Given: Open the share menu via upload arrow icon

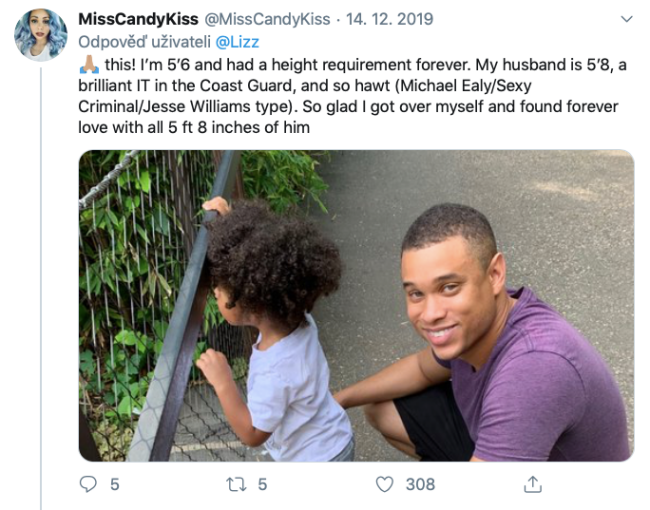Looking at the screenshot, I should 533,484.
